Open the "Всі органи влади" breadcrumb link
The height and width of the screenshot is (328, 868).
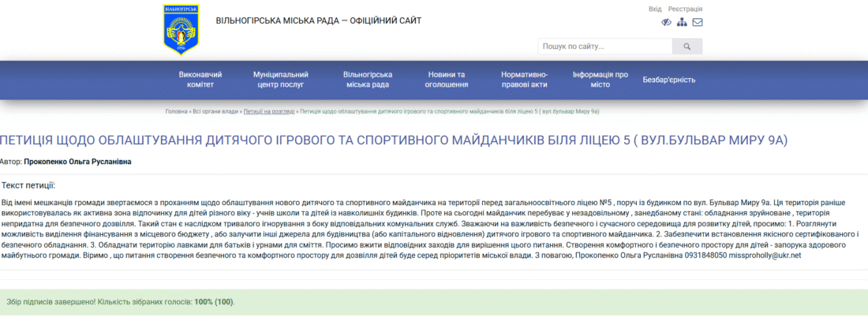[x=216, y=111]
